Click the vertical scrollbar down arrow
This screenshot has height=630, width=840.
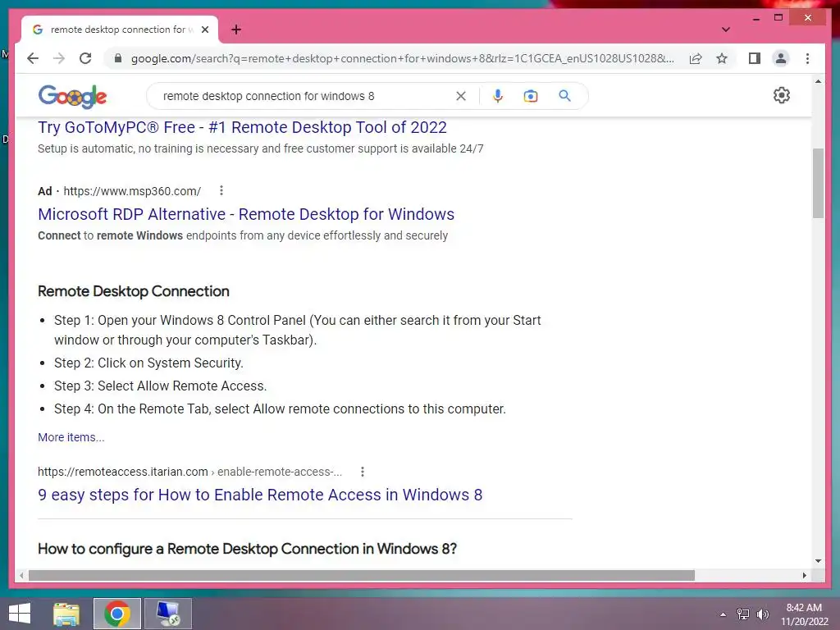(x=818, y=561)
